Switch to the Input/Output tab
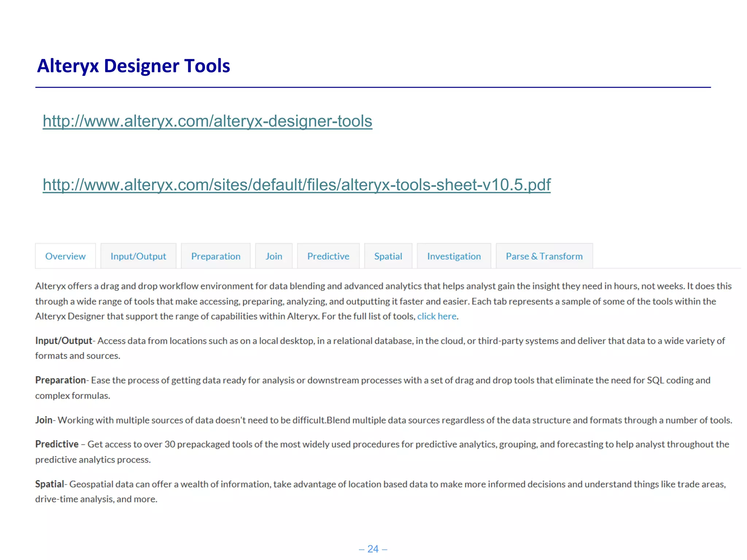The width and height of the screenshot is (747, 560). tap(138, 256)
